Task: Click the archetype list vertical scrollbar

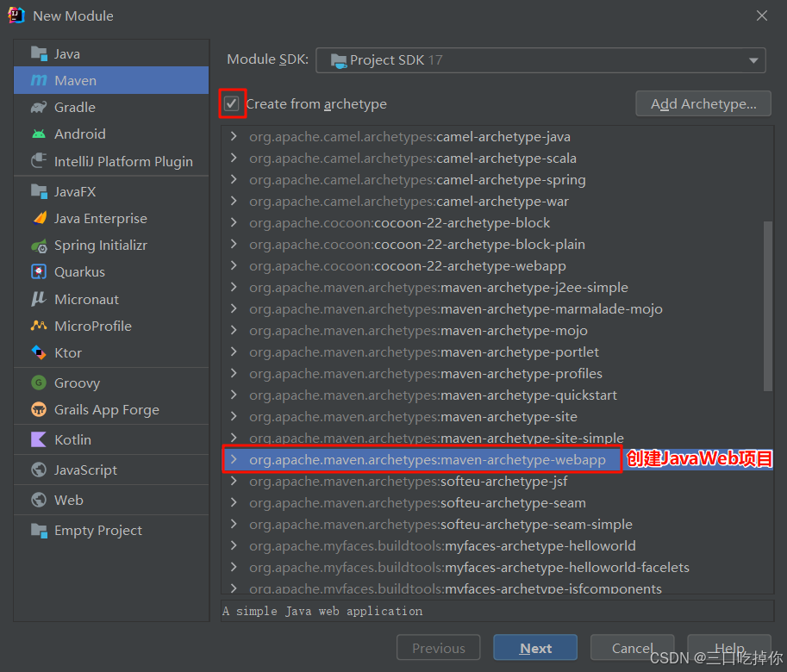Action: point(767,306)
